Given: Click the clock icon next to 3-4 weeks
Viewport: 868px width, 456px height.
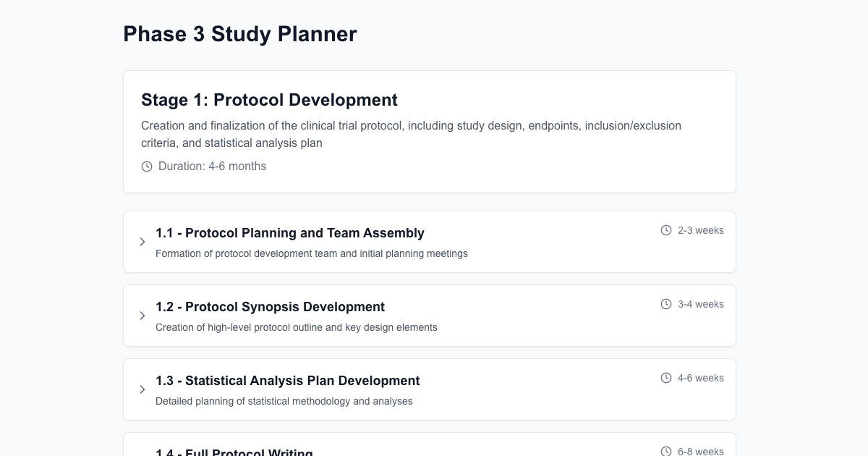Looking at the screenshot, I should click(x=665, y=304).
